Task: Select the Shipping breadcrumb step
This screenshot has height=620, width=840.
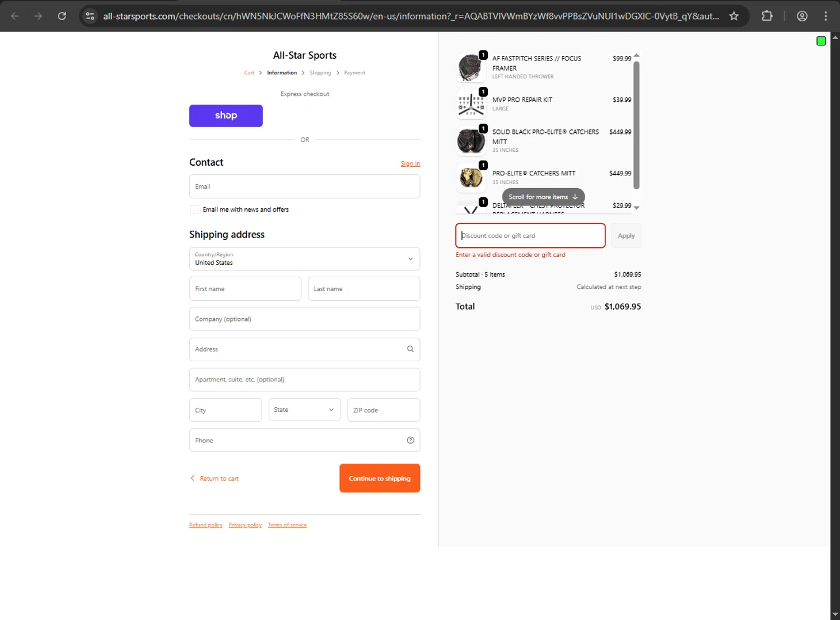Action: point(320,73)
